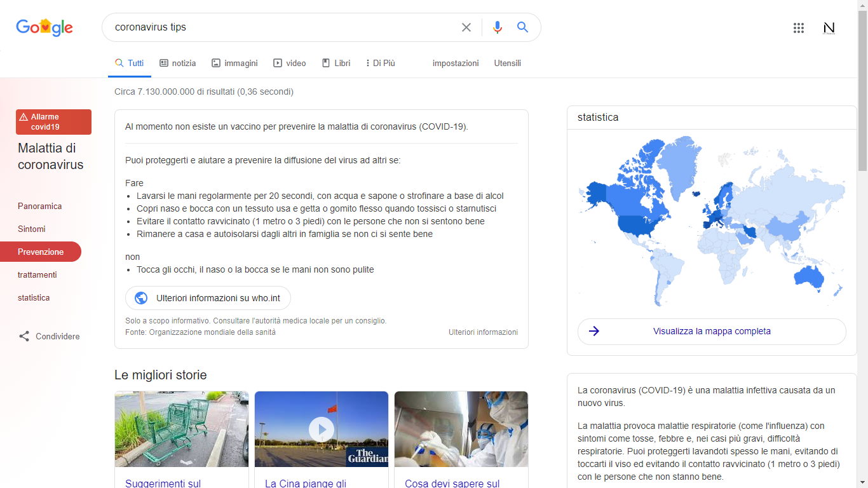Click the share icon beside Condividere
Screen dimensions: 868x488
[24, 336]
